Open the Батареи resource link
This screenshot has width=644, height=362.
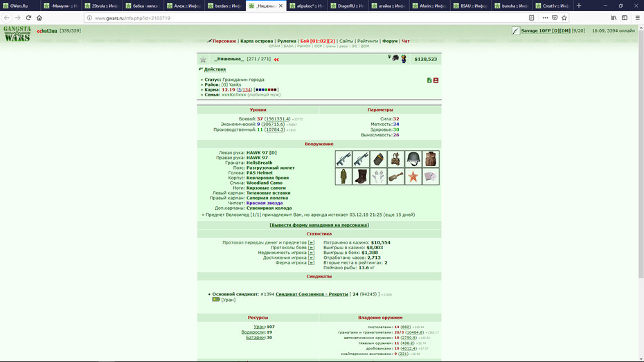(256, 337)
